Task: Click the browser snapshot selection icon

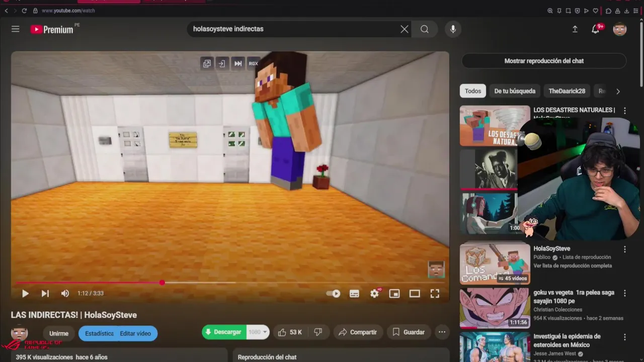Action: click(x=568, y=11)
